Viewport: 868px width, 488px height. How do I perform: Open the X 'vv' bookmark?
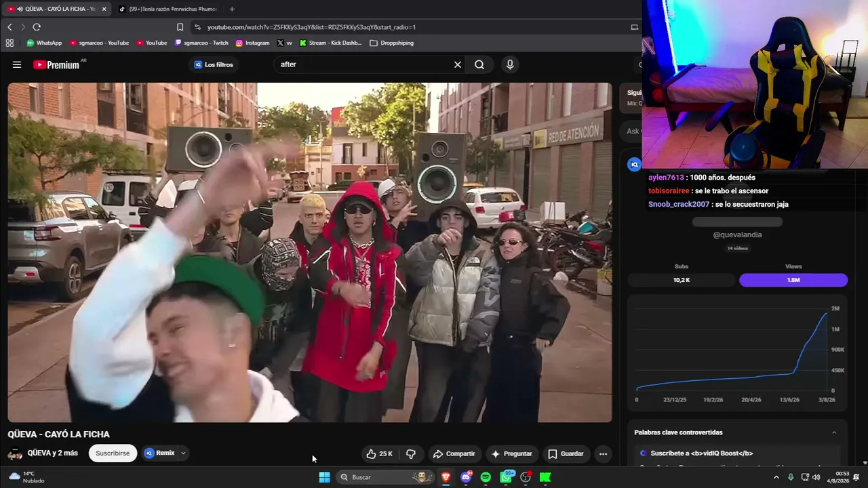click(x=285, y=43)
